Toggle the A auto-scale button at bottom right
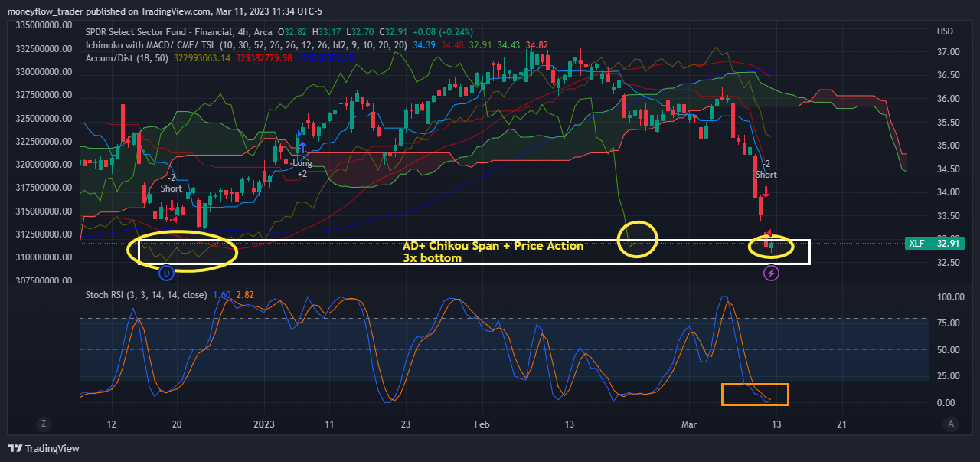980x462 pixels. (950, 424)
